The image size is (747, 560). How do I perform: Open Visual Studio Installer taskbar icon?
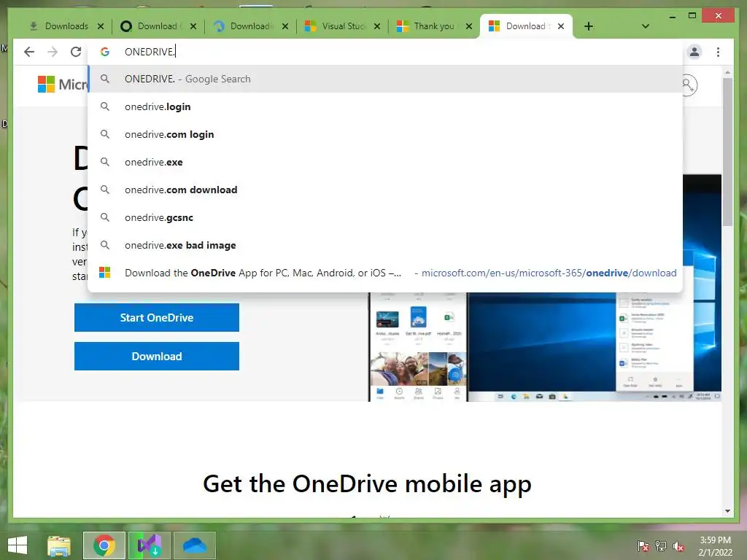(149, 545)
